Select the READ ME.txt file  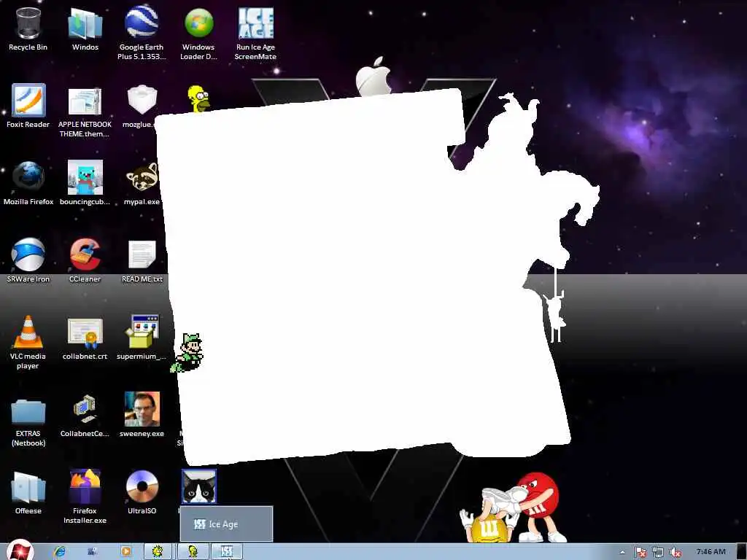(142, 261)
